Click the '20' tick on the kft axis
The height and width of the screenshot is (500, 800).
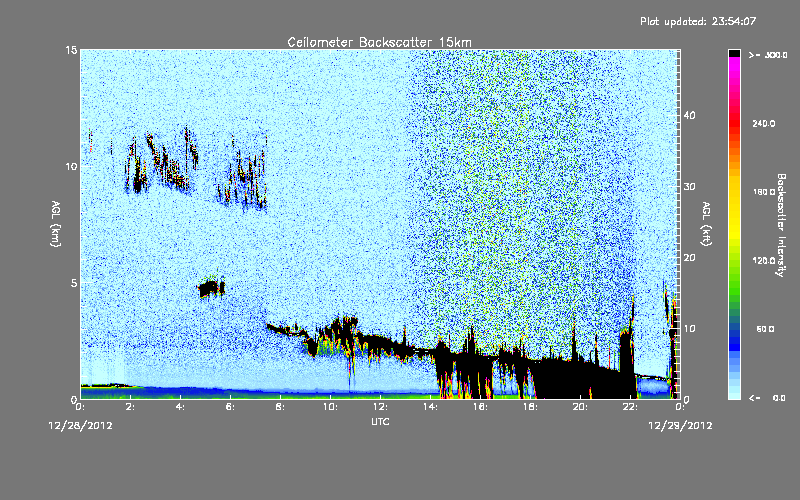coord(689,258)
